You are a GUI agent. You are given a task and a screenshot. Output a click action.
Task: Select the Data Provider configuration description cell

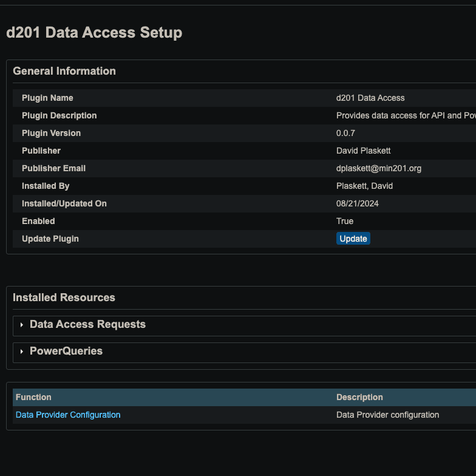[387, 415]
